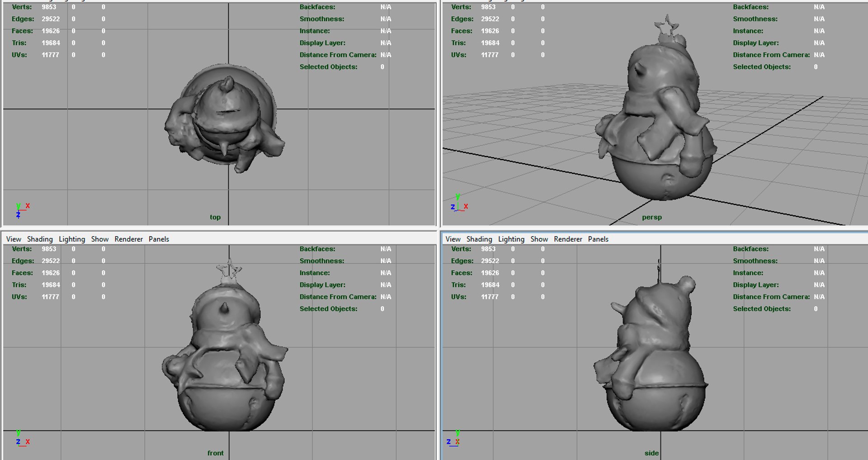Viewport: 868px width, 460px height.
Task: Click the Edges value 29522 in top view
Action: coord(51,19)
